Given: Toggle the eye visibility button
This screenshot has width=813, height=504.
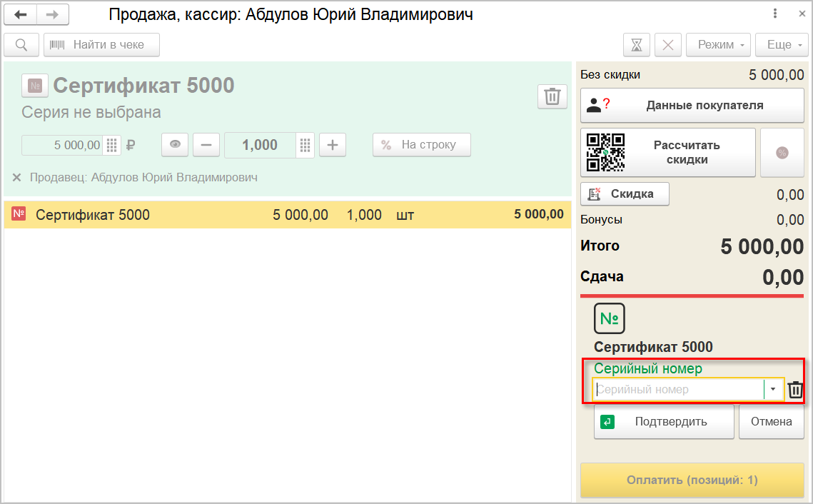Looking at the screenshot, I should pos(175,146).
